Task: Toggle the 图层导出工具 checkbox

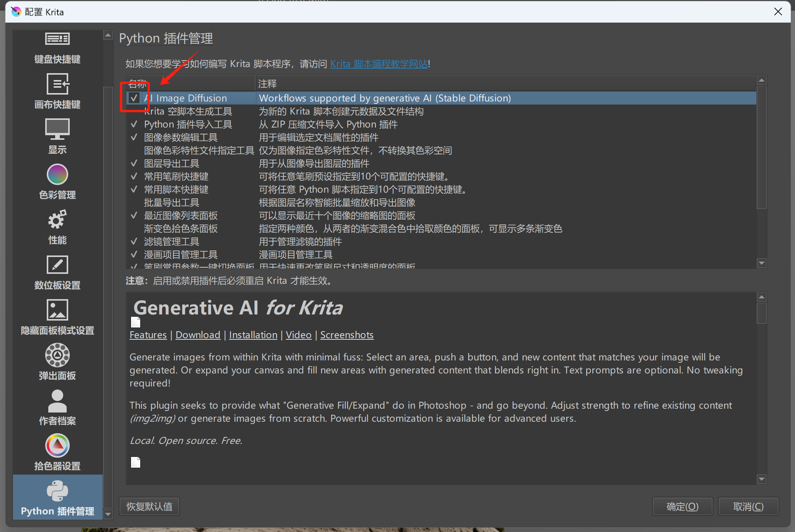Action: (x=134, y=163)
